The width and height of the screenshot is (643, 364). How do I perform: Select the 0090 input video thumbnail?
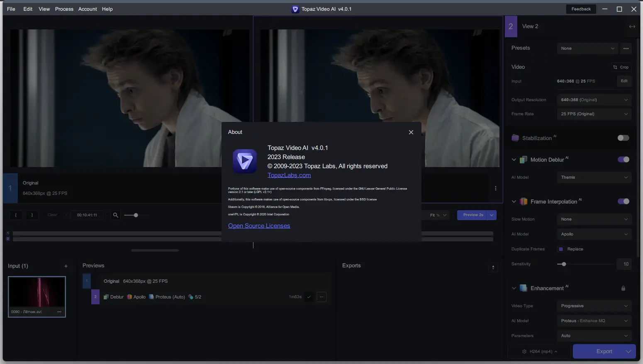(37, 297)
